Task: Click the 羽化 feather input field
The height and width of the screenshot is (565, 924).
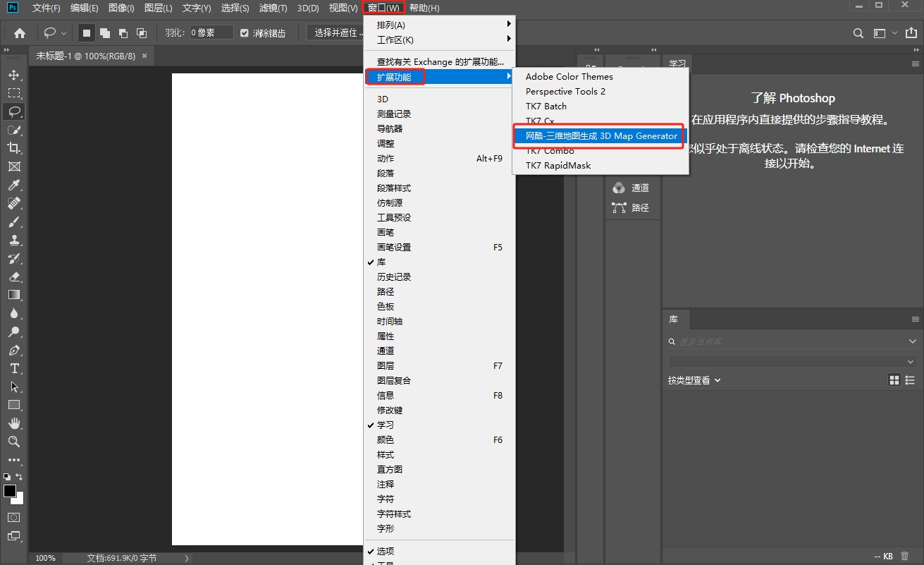Action: [211, 32]
